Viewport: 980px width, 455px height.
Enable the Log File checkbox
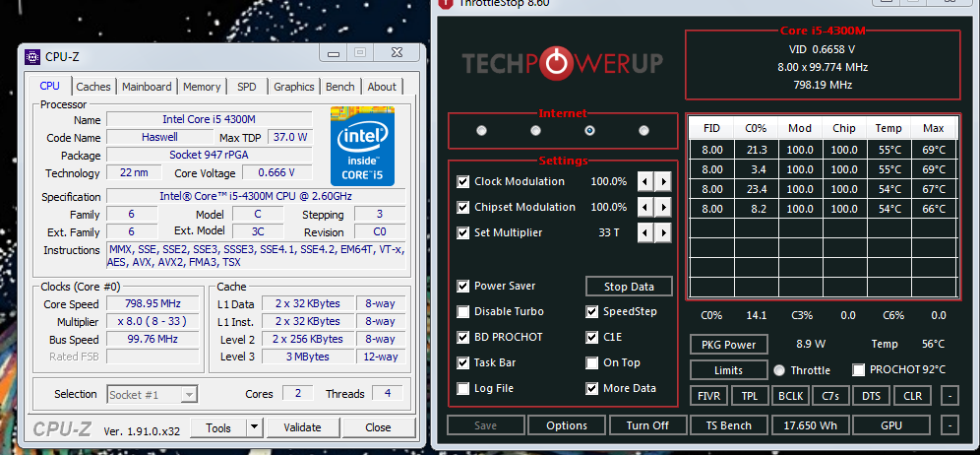[x=463, y=389]
